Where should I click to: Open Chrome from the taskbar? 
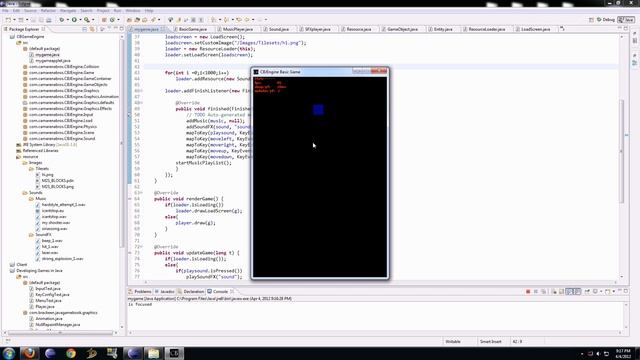[x=71, y=353]
